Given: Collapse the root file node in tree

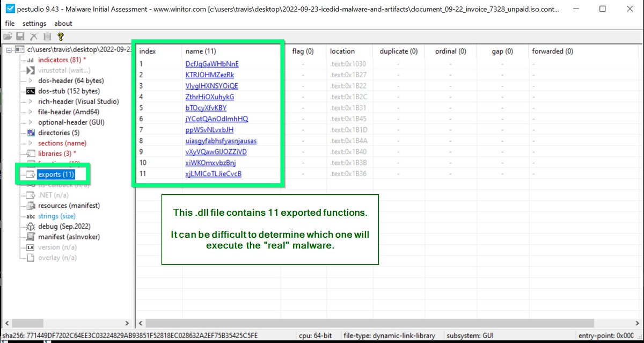Looking at the screenshot, I should [9, 49].
